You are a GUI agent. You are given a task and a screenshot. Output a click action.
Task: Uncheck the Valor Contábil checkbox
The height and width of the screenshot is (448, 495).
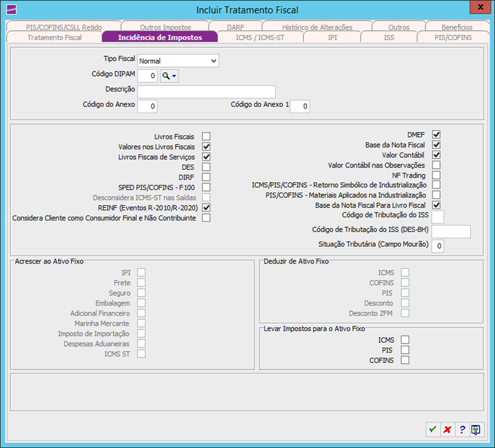tap(436, 155)
